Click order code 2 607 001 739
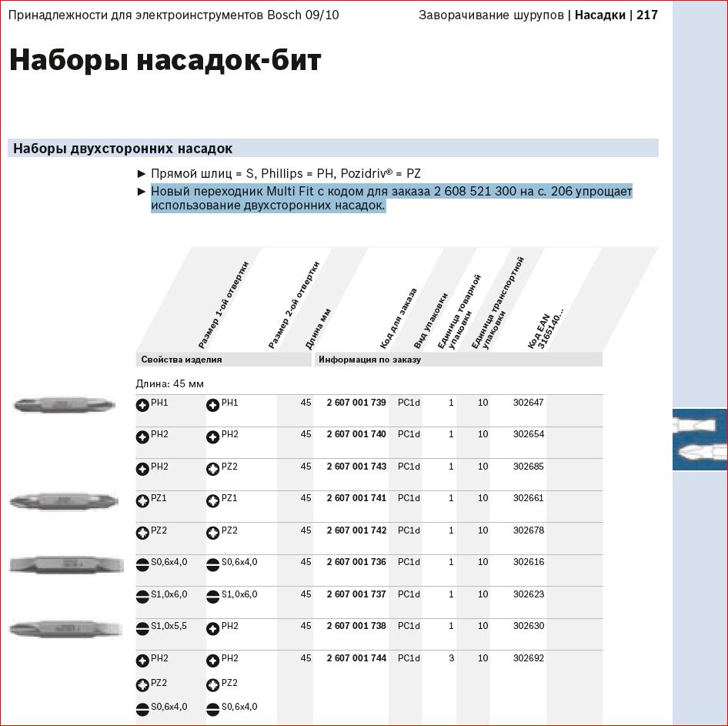The height and width of the screenshot is (726, 728). (356, 403)
